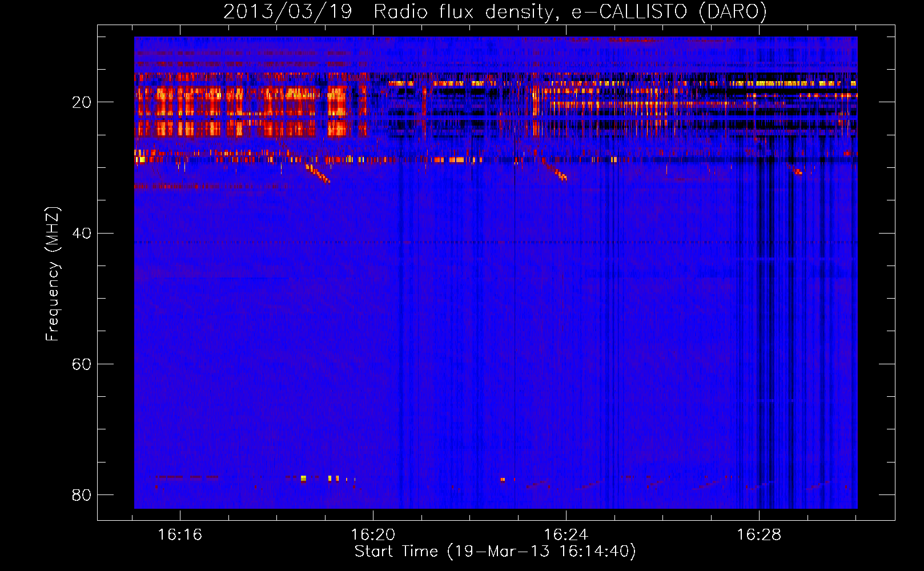This screenshot has width=924, height=571.
Task: Click the '20' frequency tick label
Action: (x=82, y=102)
